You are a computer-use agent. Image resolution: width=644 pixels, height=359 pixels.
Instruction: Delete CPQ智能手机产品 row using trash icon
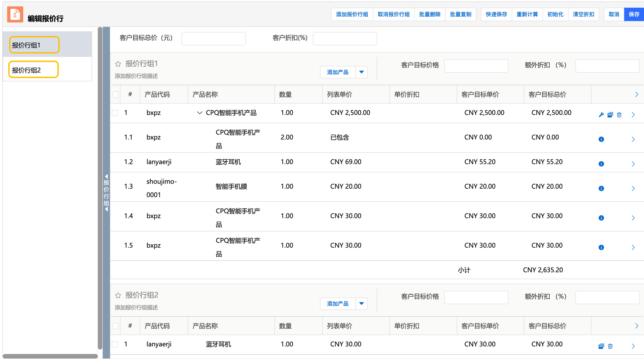point(619,115)
